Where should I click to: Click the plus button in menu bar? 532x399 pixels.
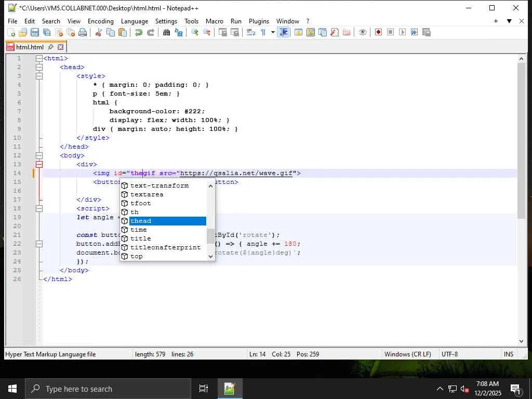(496, 21)
